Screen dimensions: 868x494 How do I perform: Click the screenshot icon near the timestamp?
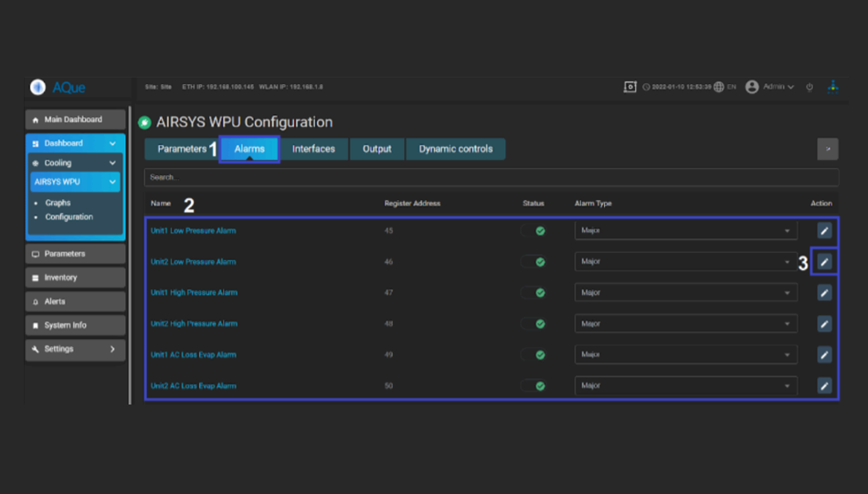click(630, 88)
